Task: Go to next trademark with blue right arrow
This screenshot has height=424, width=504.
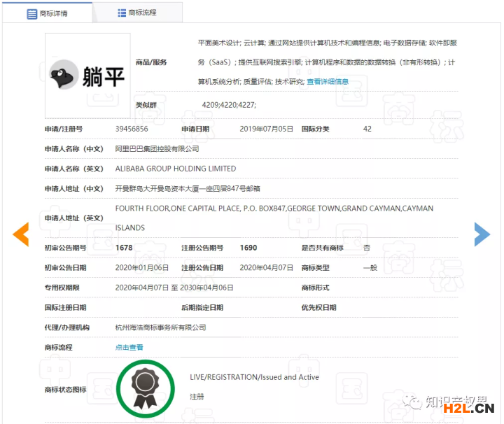Action: tap(482, 234)
